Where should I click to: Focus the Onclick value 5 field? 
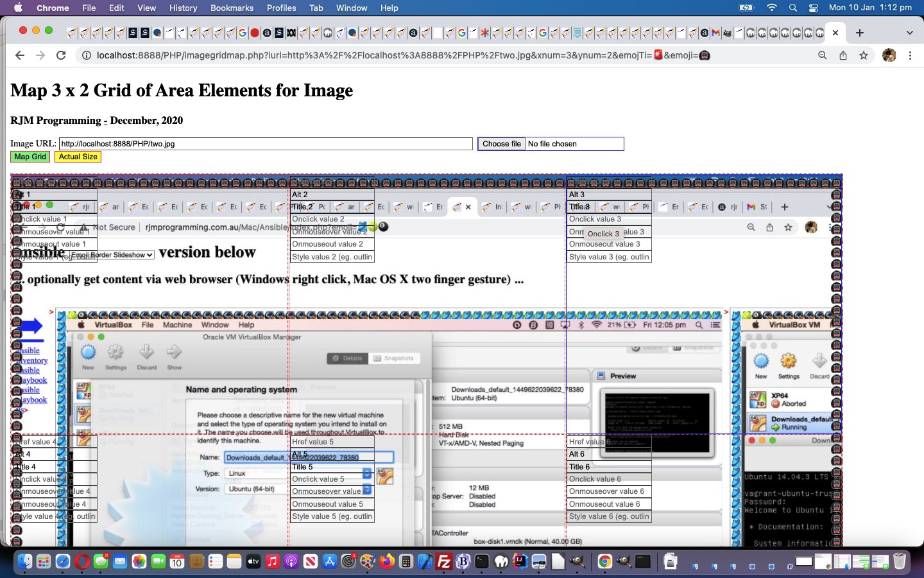(x=332, y=479)
